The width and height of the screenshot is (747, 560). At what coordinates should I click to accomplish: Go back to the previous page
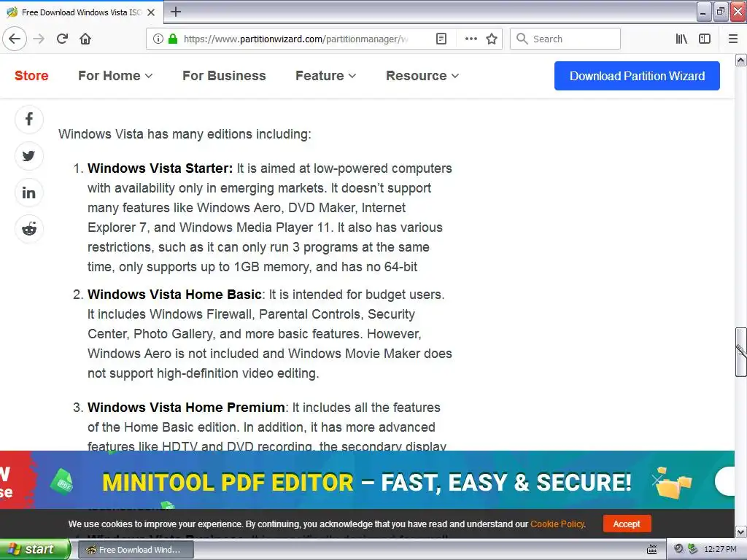point(15,39)
